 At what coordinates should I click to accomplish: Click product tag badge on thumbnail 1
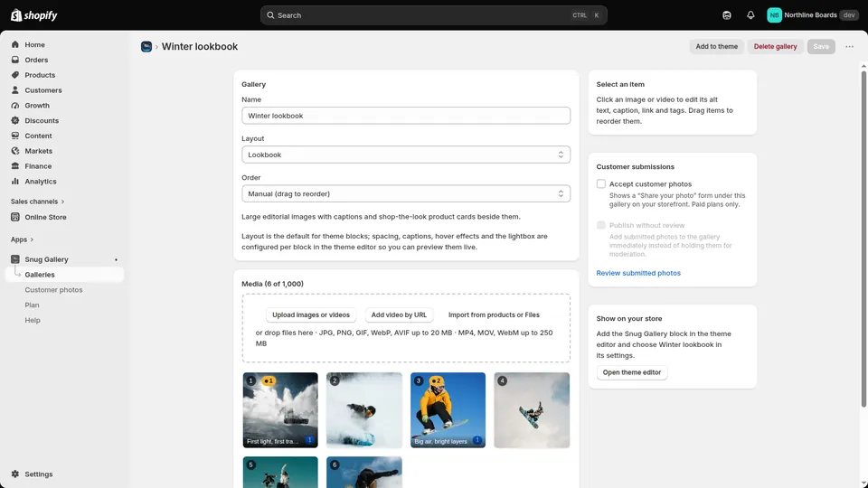tap(269, 380)
